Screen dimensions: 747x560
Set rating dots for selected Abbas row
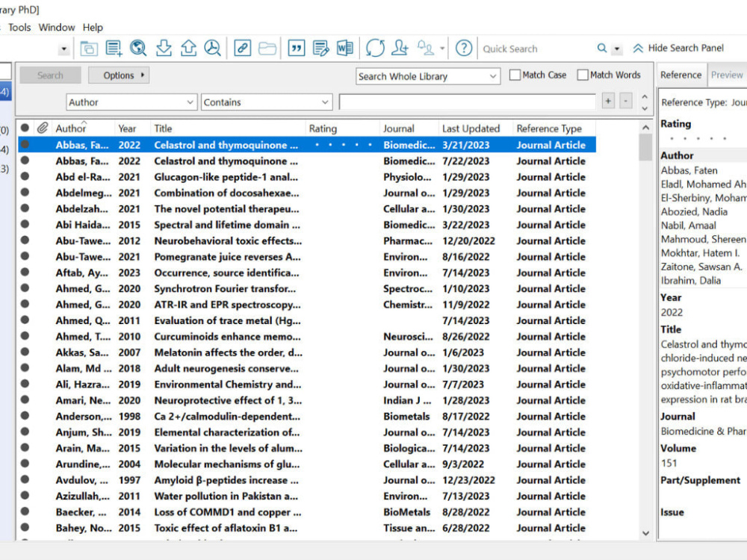click(x=343, y=145)
